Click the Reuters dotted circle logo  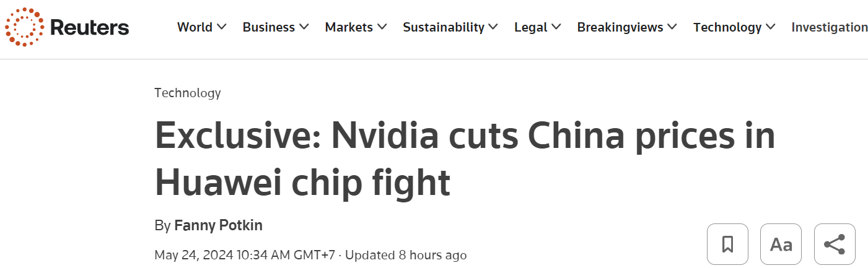point(25,27)
